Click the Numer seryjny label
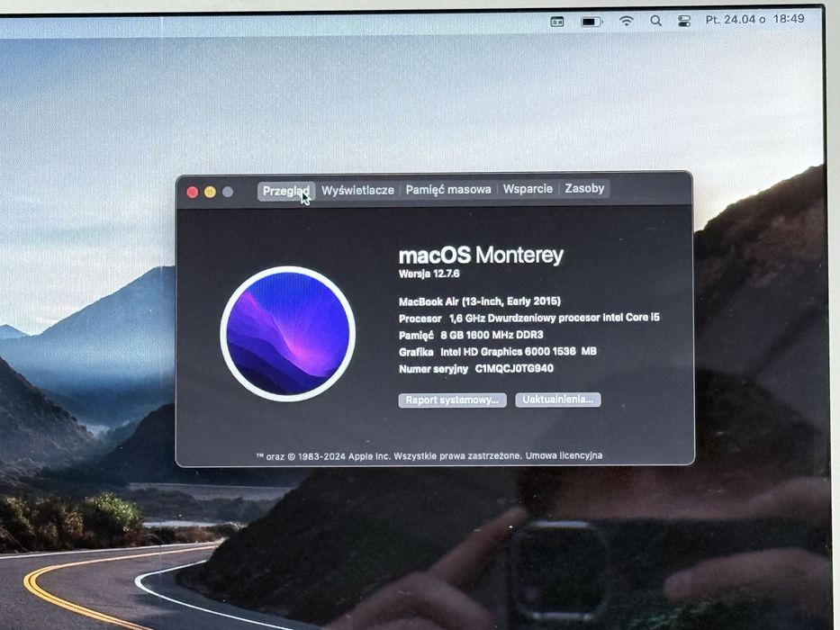Viewport: 840px width, 630px height. point(433,369)
